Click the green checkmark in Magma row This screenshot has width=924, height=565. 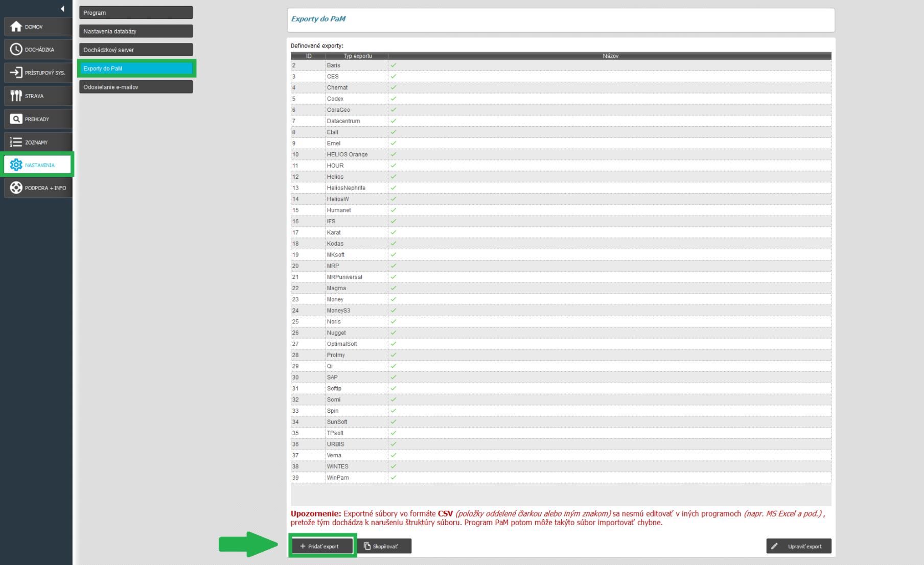tap(394, 288)
